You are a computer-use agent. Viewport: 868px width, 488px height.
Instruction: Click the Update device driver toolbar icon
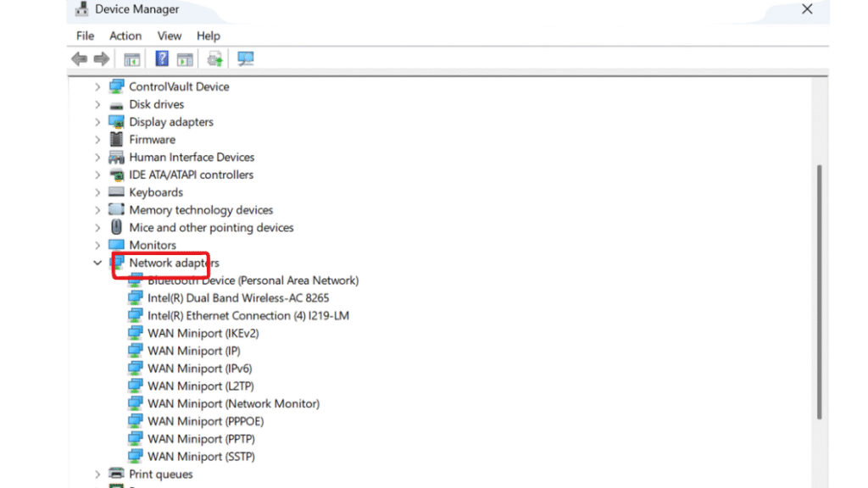coord(214,58)
